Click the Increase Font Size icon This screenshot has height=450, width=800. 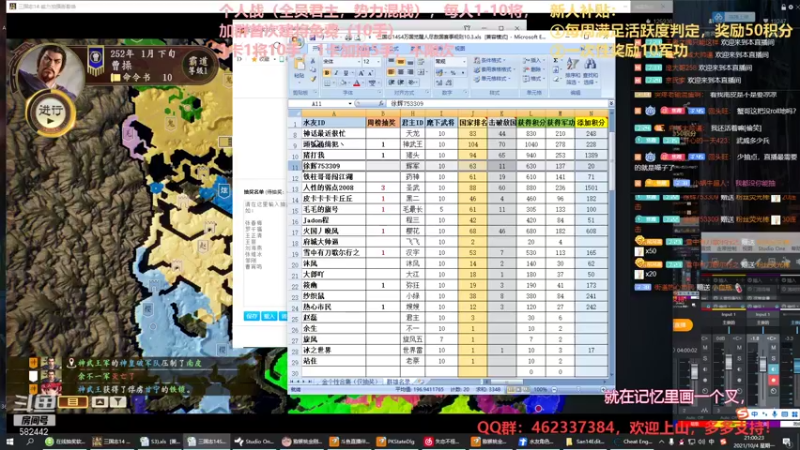point(361,73)
